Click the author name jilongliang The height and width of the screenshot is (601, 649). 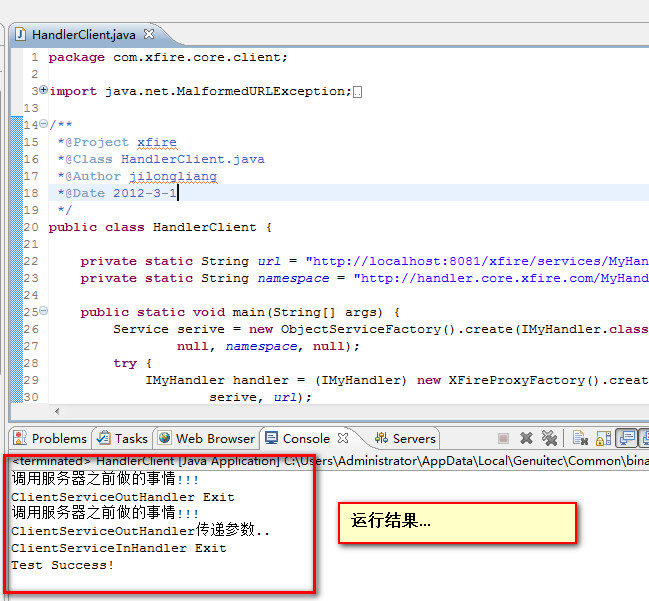click(x=173, y=176)
